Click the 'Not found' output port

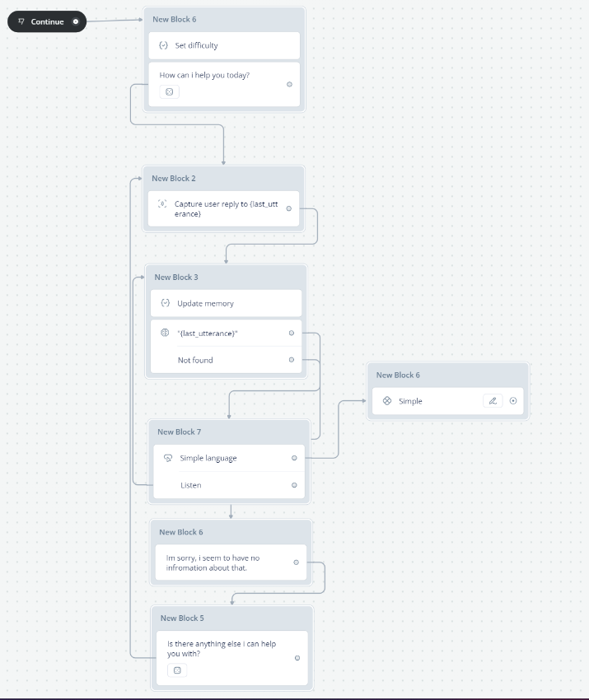coord(292,360)
